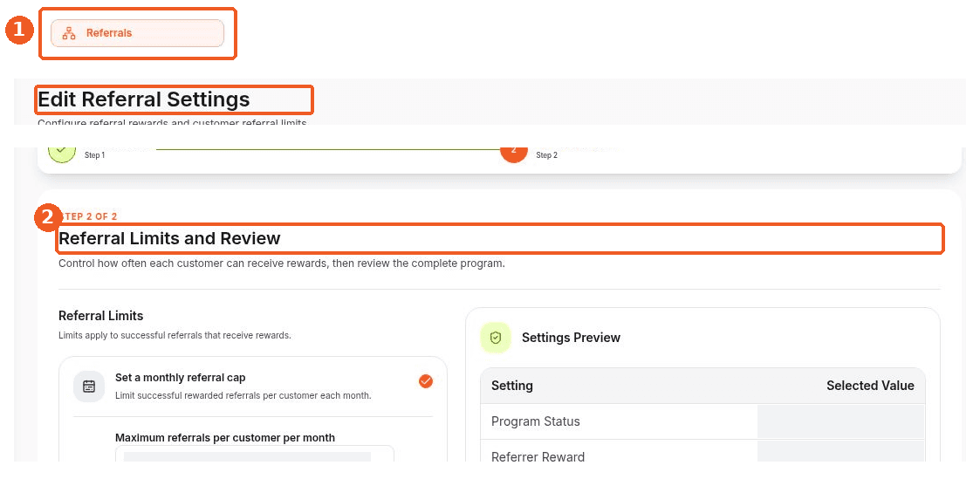This screenshot has width=980, height=479.
Task: Click the "STEP 2 OF 2" label
Action: click(88, 216)
